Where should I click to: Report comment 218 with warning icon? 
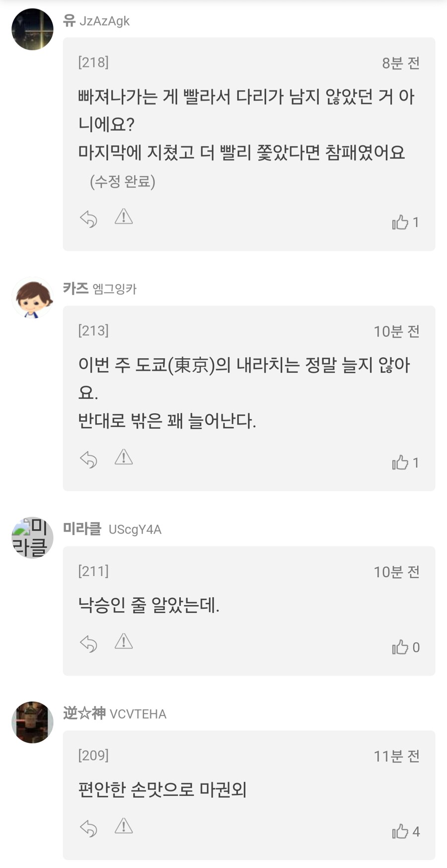(x=124, y=217)
